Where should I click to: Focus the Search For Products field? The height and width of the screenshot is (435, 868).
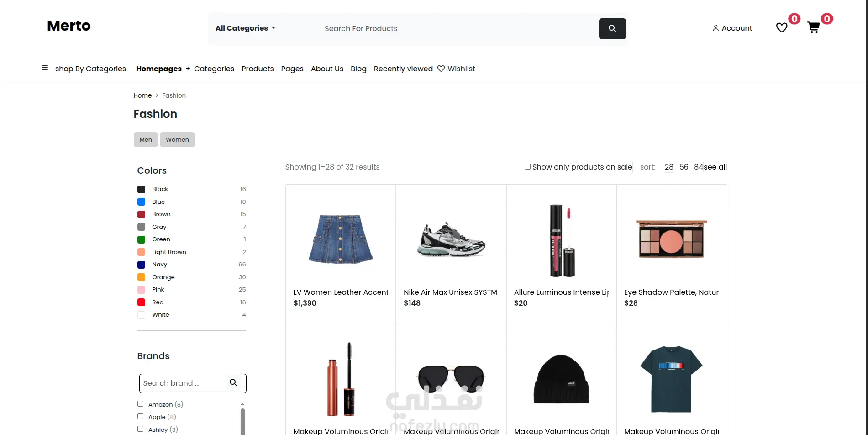click(x=459, y=28)
